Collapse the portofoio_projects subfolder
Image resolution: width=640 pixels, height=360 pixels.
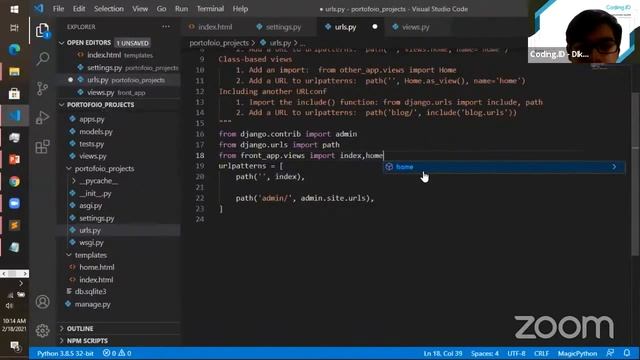point(104,169)
